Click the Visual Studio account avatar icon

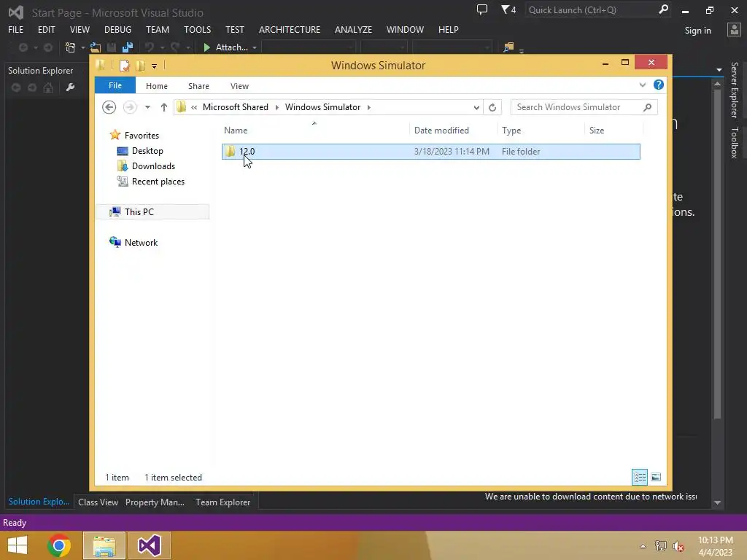click(734, 29)
